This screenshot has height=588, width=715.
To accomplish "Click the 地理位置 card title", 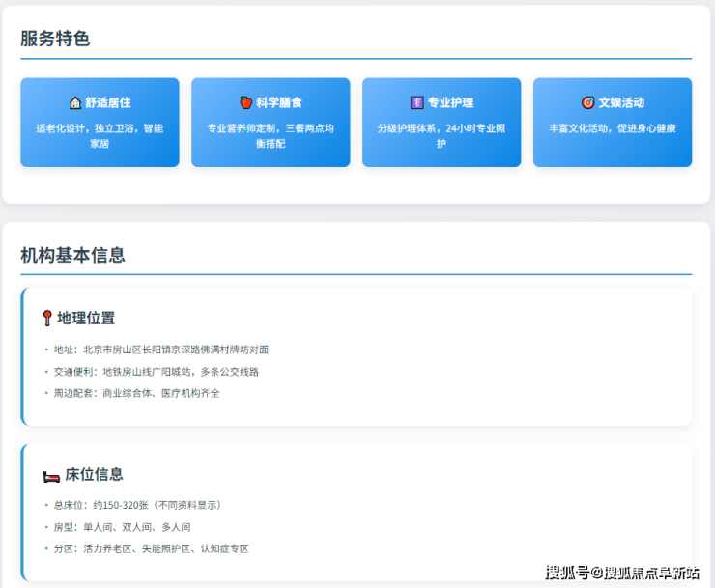I will pos(86,318).
